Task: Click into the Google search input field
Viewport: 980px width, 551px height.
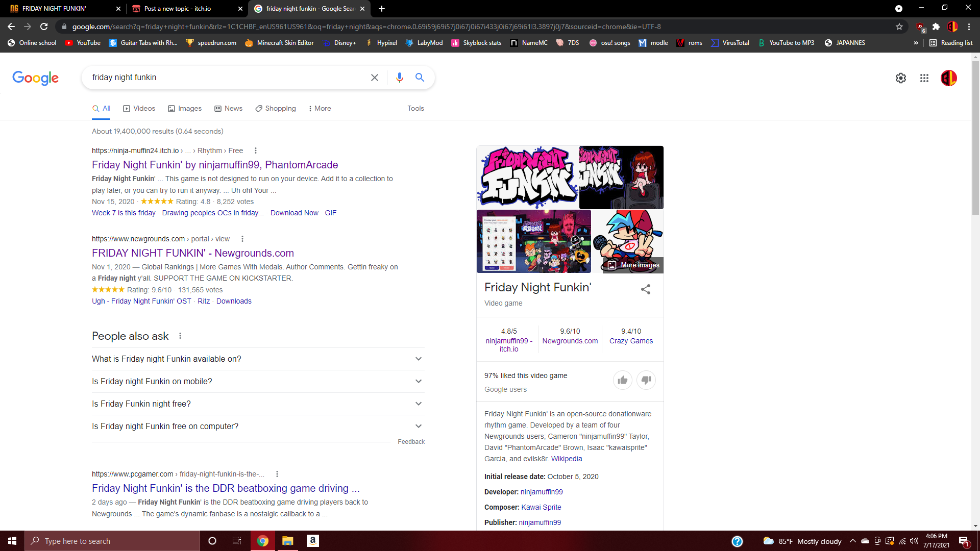Action: click(227, 78)
